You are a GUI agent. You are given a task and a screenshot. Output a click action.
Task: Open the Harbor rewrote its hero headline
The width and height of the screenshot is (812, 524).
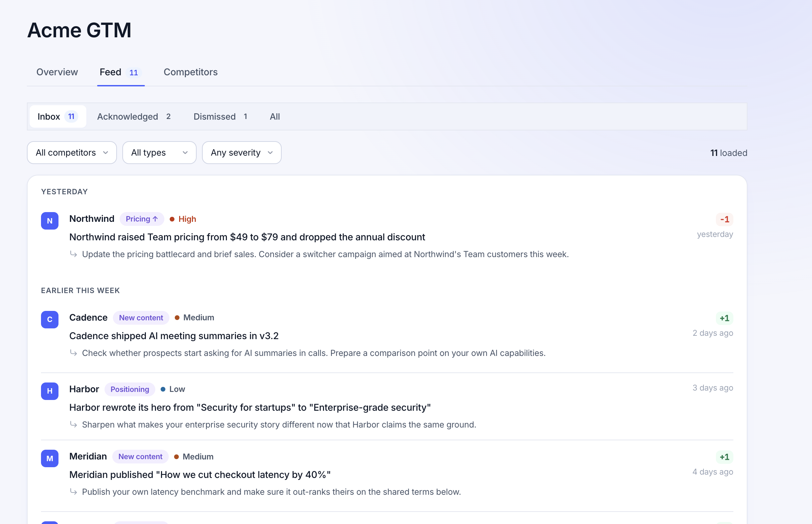click(250, 407)
